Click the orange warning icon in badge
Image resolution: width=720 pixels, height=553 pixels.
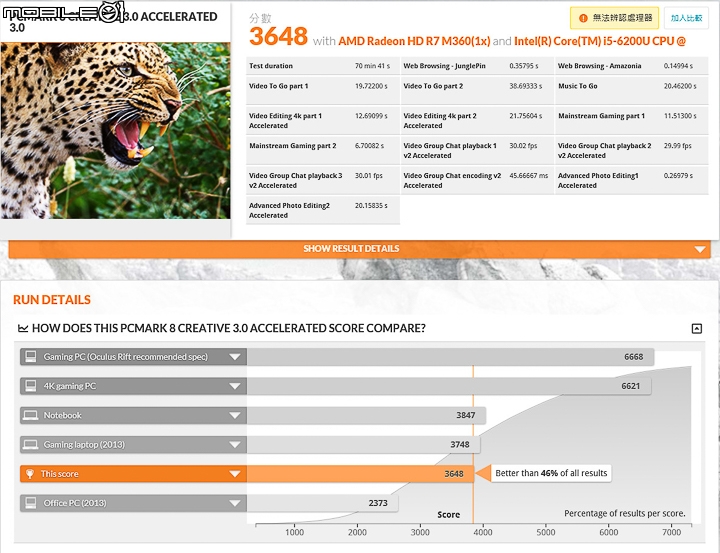pos(583,18)
